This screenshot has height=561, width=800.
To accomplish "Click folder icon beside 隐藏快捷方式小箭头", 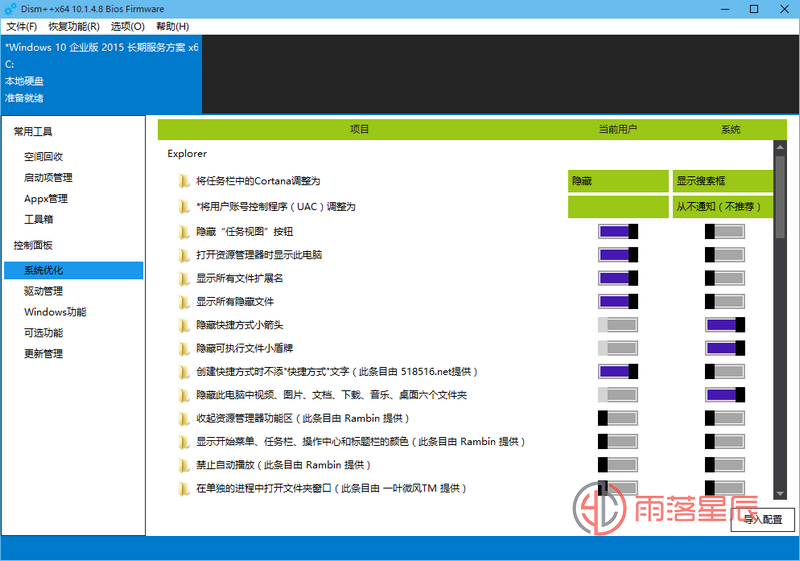I will pyautogui.click(x=184, y=325).
